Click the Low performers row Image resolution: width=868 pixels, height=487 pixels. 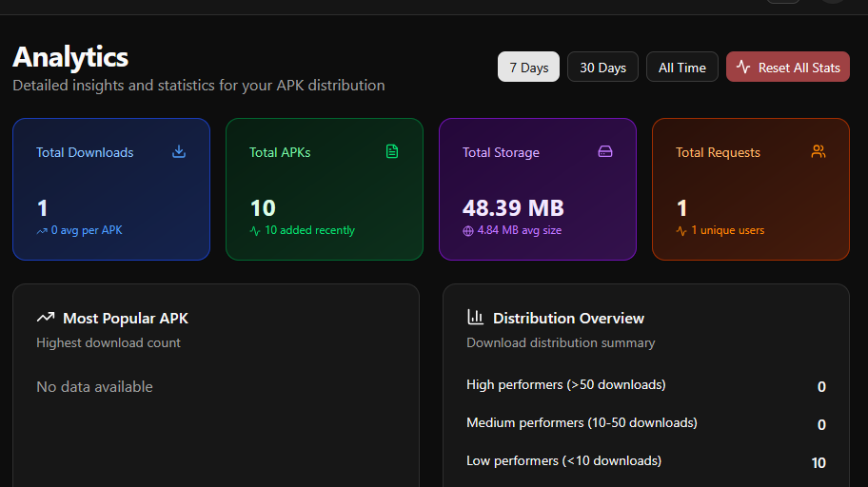tap(645, 461)
